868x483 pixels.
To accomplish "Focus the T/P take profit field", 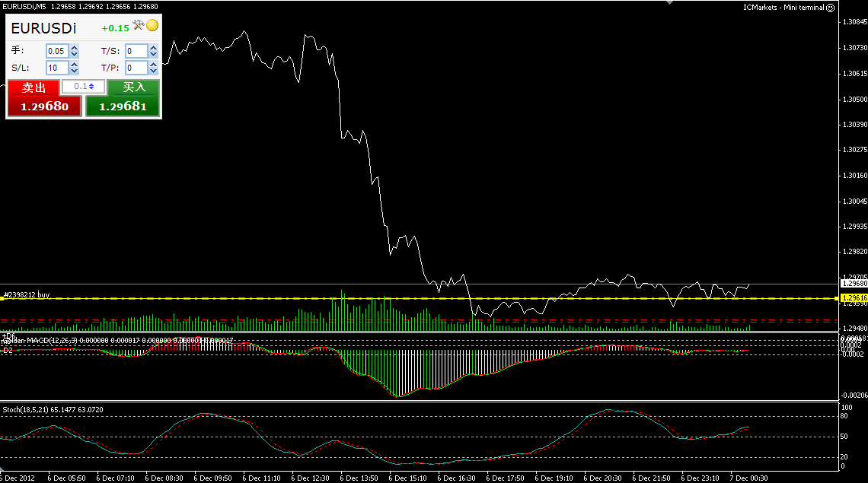I will point(136,68).
